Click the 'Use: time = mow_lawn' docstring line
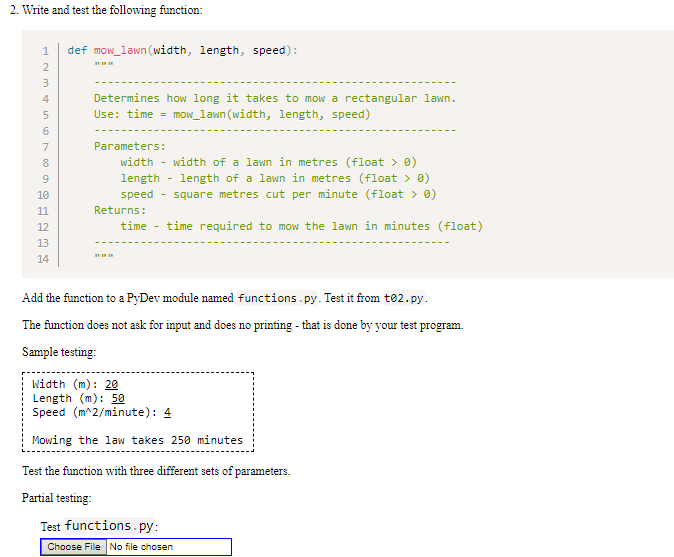The height and width of the screenshot is (557, 674). 232,114
